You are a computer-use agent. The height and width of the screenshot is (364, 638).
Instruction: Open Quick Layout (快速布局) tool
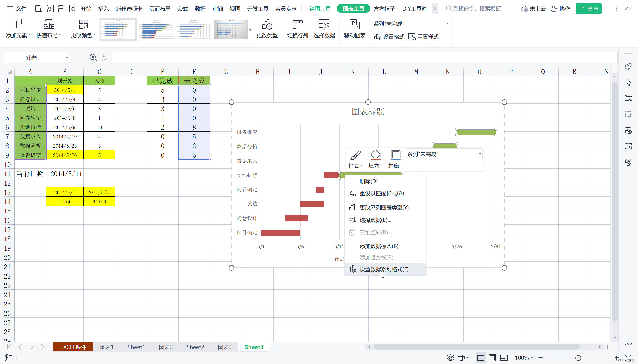coord(49,25)
